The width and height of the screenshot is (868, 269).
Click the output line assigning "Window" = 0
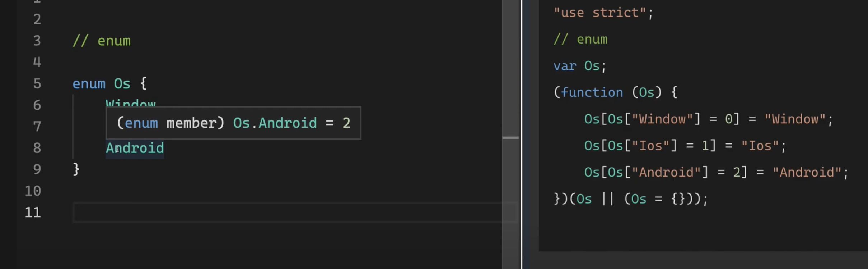(x=709, y=119)
